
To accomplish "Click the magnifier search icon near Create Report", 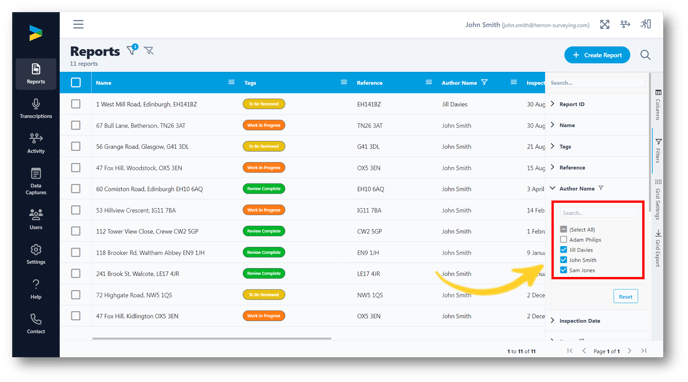I will pos(645,55).
